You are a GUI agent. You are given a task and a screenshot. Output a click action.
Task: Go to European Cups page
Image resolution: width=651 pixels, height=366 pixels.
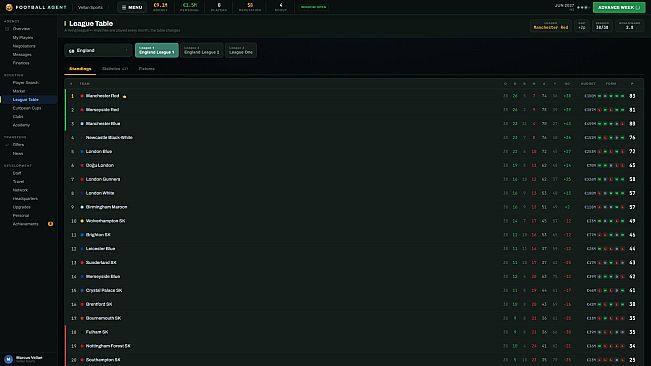tap(27, 108)
